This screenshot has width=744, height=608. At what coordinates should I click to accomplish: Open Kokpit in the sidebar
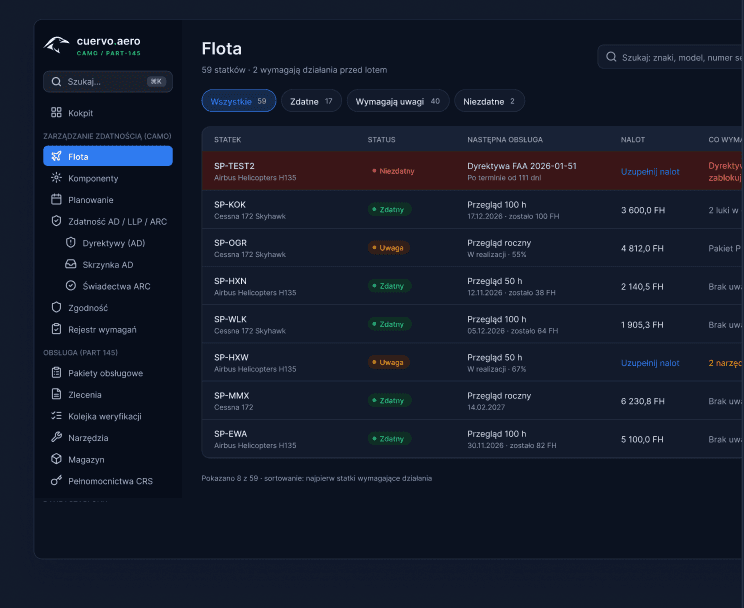point(108,113)
